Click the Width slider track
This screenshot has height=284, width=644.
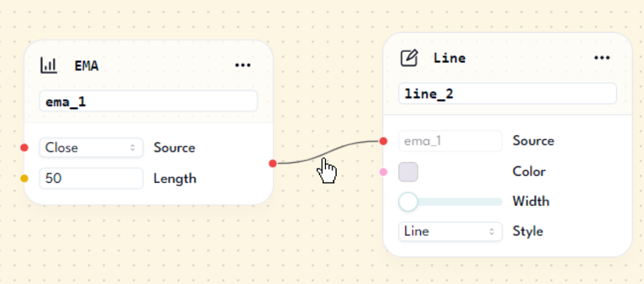tap(464, 202)
